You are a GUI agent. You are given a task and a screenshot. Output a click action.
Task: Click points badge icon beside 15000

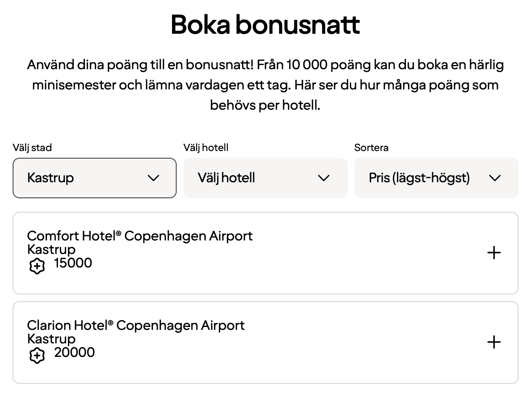click(x=37, y=266)
